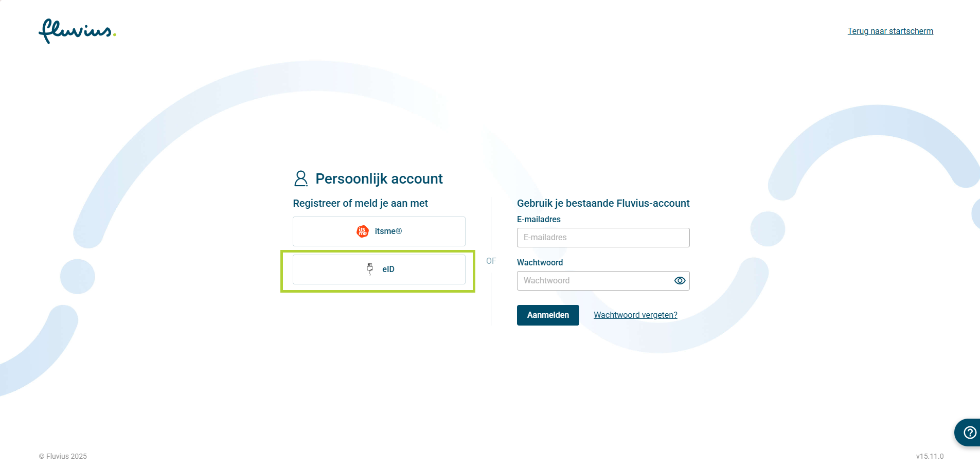Sign in with the itsme® button
The image size is (980, 468).
[379, 231]
